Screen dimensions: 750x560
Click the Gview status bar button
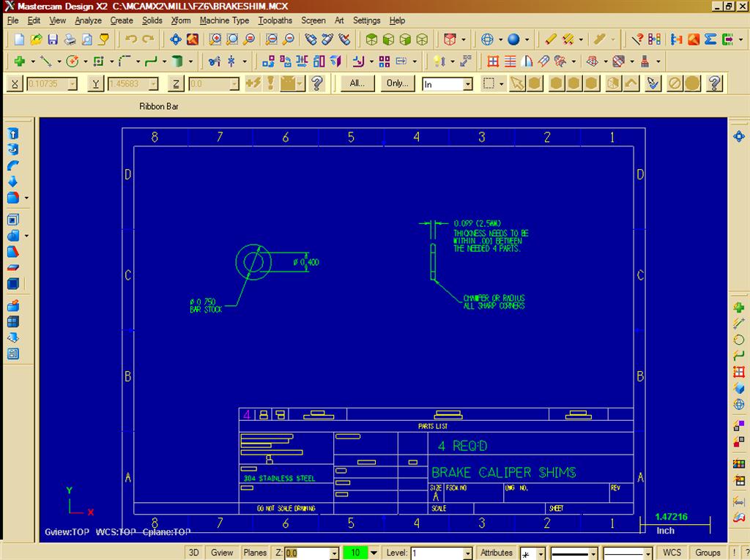pyautogui.click(x=222, y=553)
